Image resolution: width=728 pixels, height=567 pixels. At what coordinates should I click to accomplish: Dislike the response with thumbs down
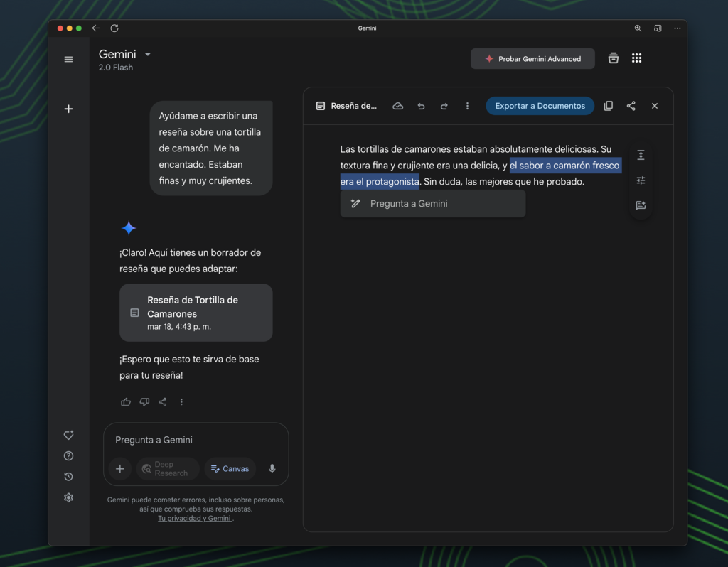144,402
